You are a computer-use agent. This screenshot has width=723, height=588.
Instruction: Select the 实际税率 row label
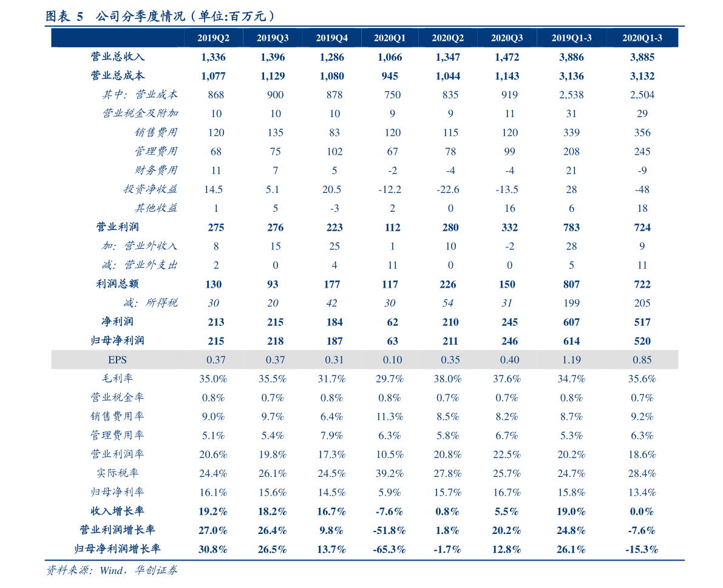point(118,473)
